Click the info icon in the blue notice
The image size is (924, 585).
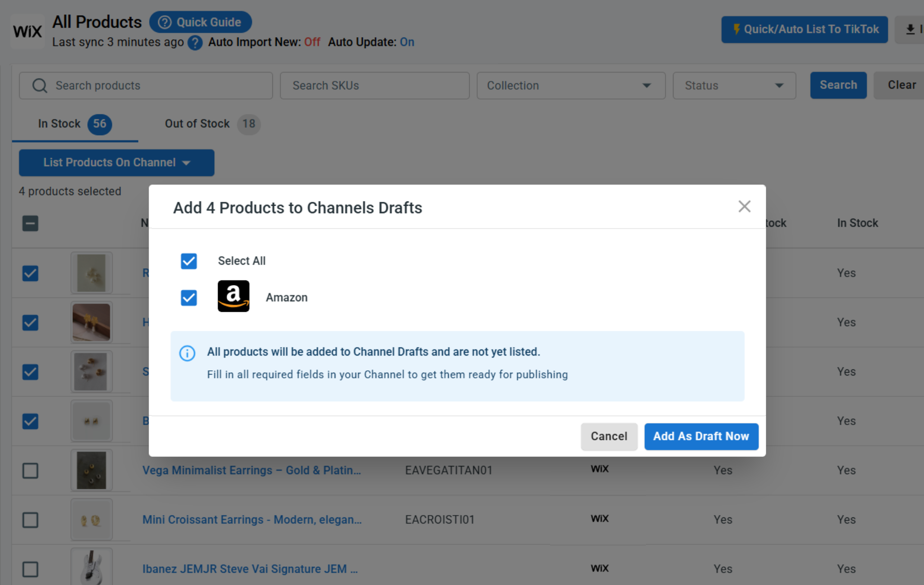[x=187, y=353]
